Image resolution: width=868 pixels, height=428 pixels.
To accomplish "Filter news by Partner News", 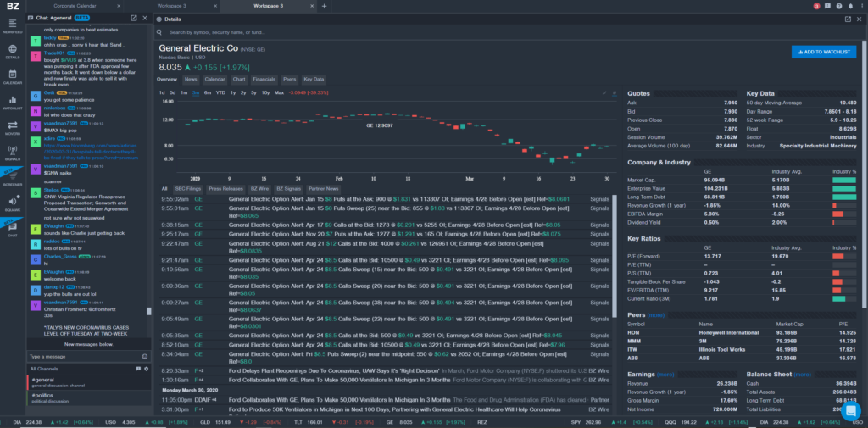I will pyautogui.click(x=324, y=189).
